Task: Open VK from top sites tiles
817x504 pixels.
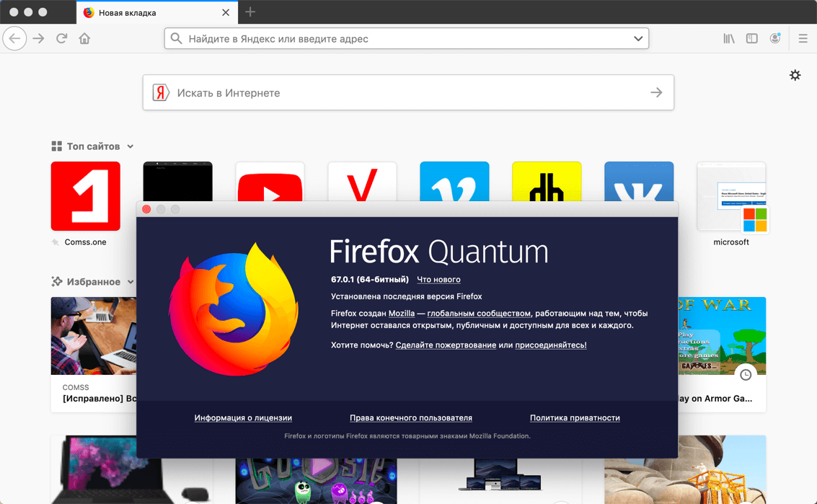Action: click(639, 182)
